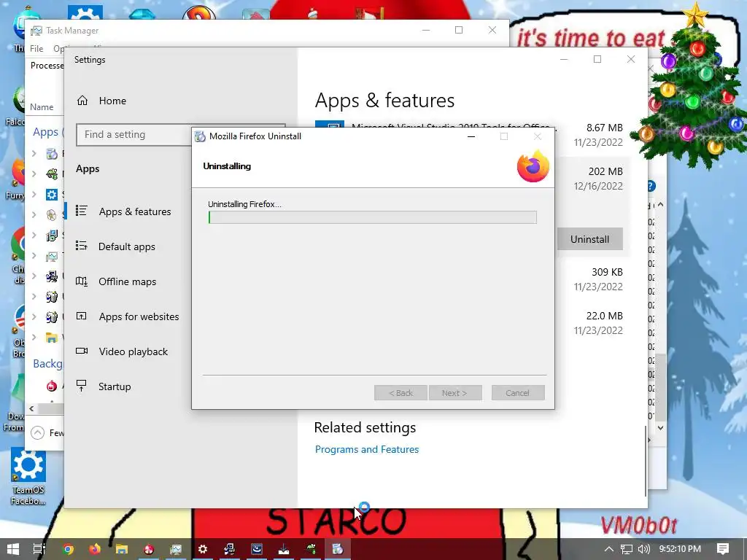Viewport: 747px width, 560px height.
Task: Click Settings window vertical scrollbar
Action: [x=646, y=460]
